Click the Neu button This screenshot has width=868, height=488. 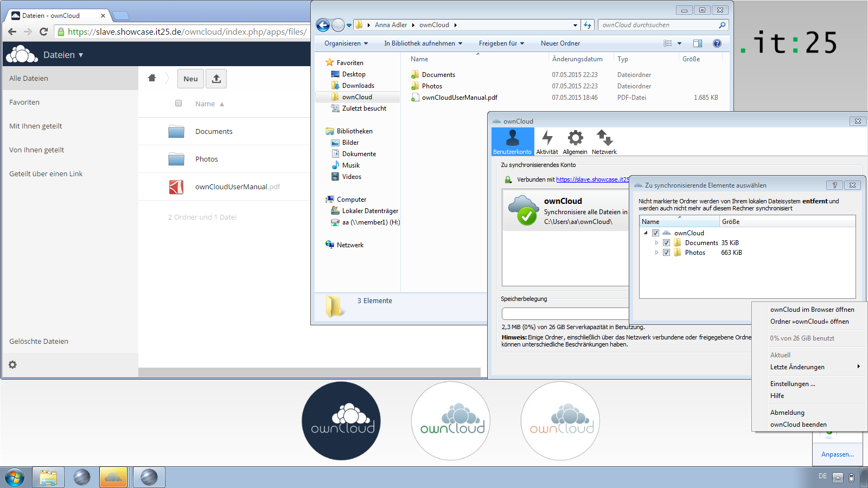click(190, 79)
